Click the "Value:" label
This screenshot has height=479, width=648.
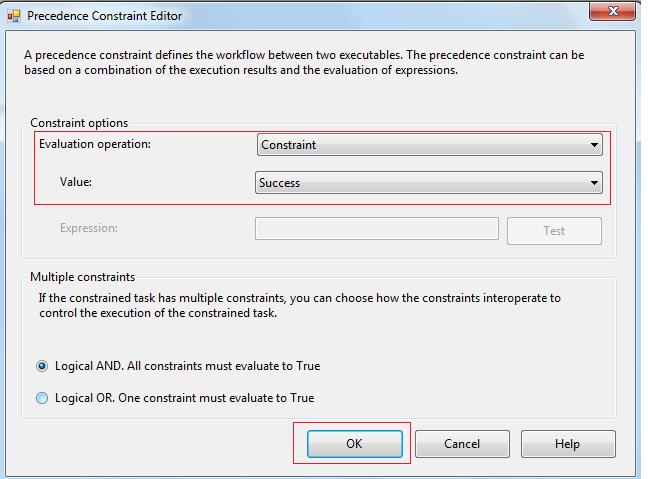(x=76, y=183)
